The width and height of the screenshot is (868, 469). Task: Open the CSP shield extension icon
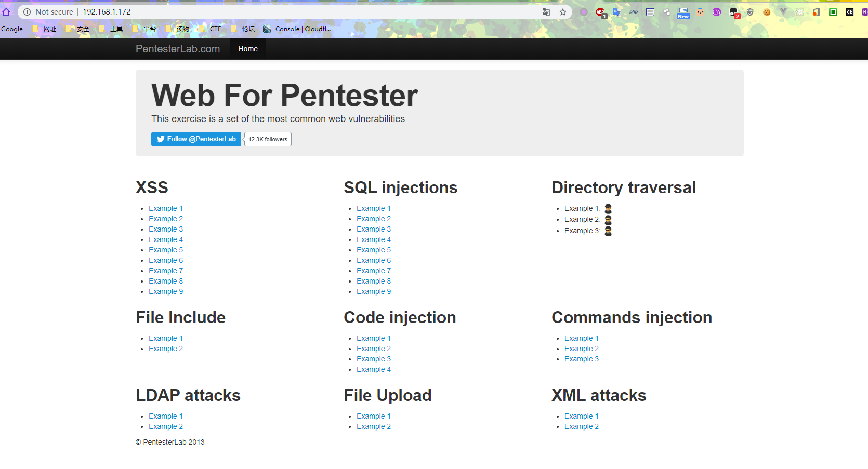click(750, 12)
